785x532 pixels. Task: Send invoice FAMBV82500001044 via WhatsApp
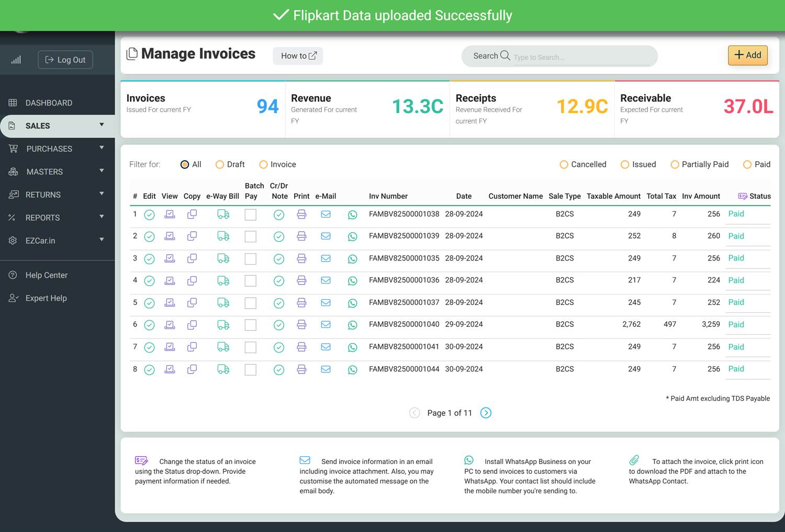353,369
